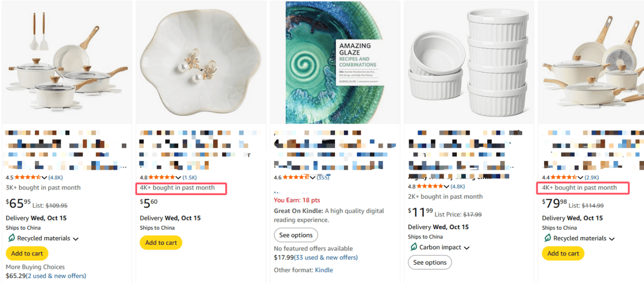Add the $5.60 flower dish to cart
644x283 pixels.
click(x=161, y=243)
